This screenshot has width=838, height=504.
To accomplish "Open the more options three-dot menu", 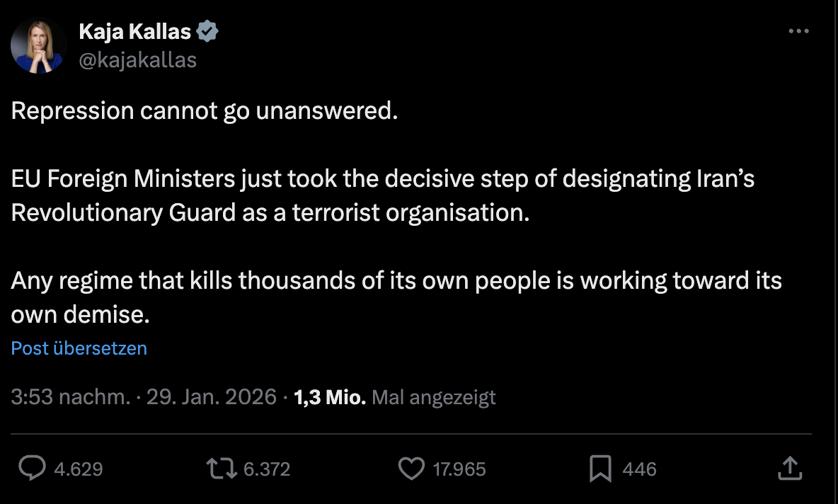I will [x=798, y=31].
